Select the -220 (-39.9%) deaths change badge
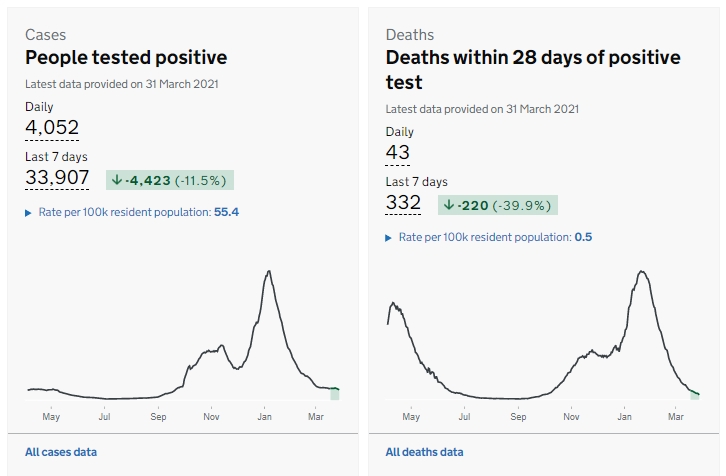Viewport: 726px width, 476px height. coord(497,205)
